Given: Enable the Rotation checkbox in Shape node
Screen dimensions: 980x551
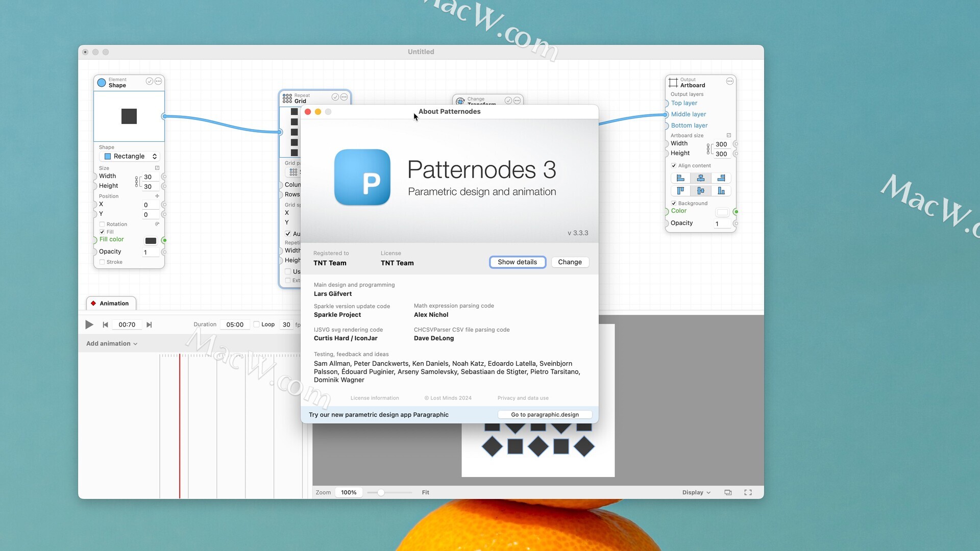Looking at the screenshot, I should click(102, 224).
